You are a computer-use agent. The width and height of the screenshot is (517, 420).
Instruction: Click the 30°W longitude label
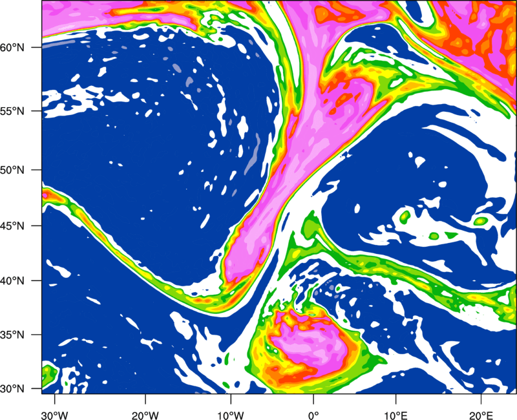click(x=54, y=415)
